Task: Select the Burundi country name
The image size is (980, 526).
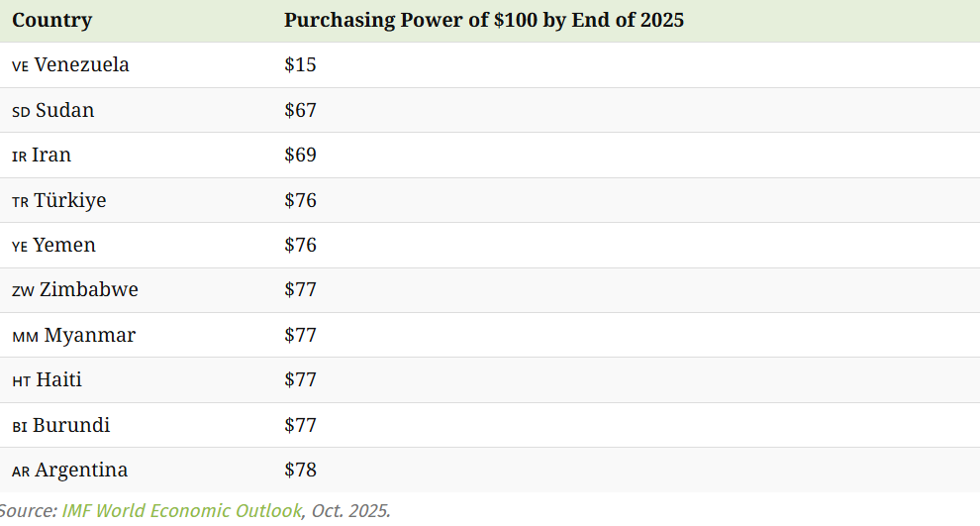Action: (71, 426)
